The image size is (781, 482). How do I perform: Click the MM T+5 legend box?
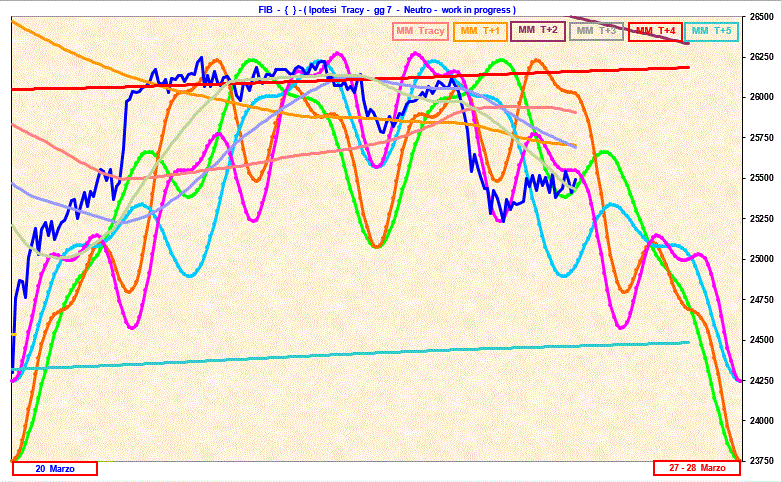(711, 31)
